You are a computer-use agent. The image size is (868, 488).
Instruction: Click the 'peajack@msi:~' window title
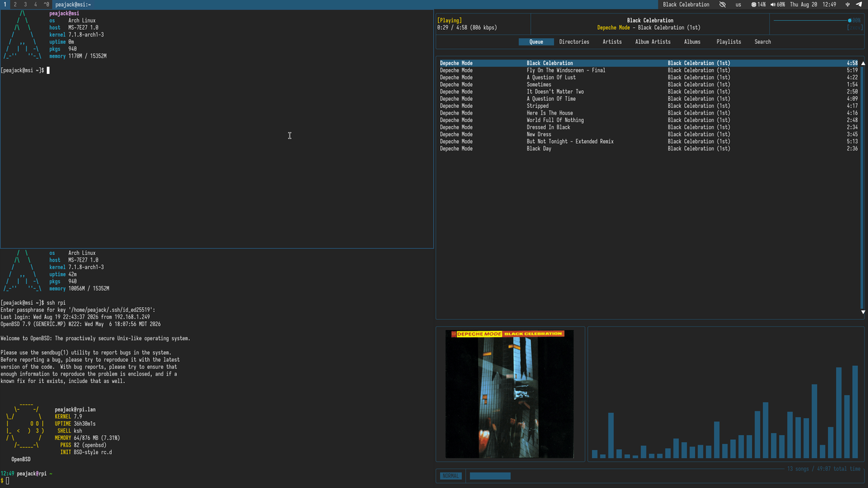click(73, 5)
